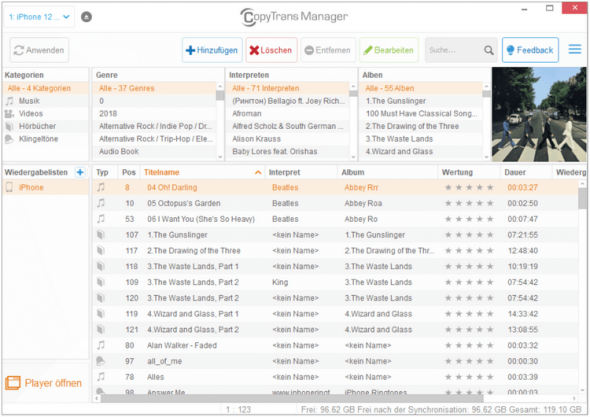Select the Hörbücher category
590x417 pixels.
tap(46, 126)
